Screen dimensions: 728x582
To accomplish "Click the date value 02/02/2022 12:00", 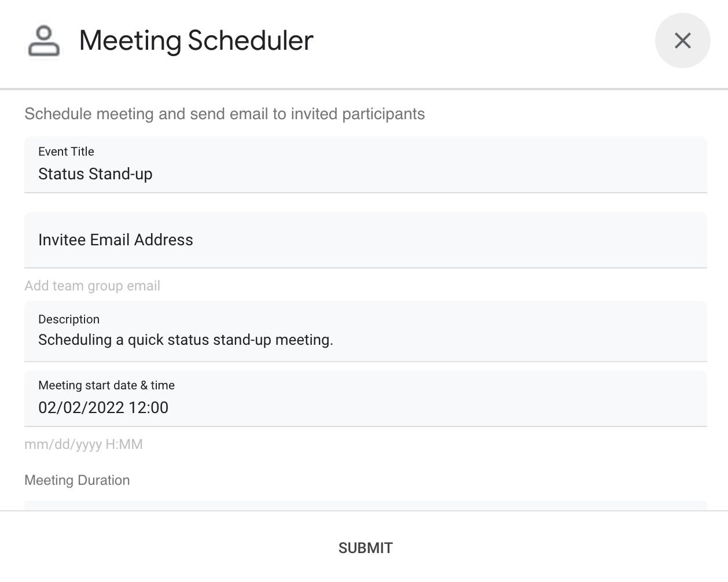I will tap(103, 407).
